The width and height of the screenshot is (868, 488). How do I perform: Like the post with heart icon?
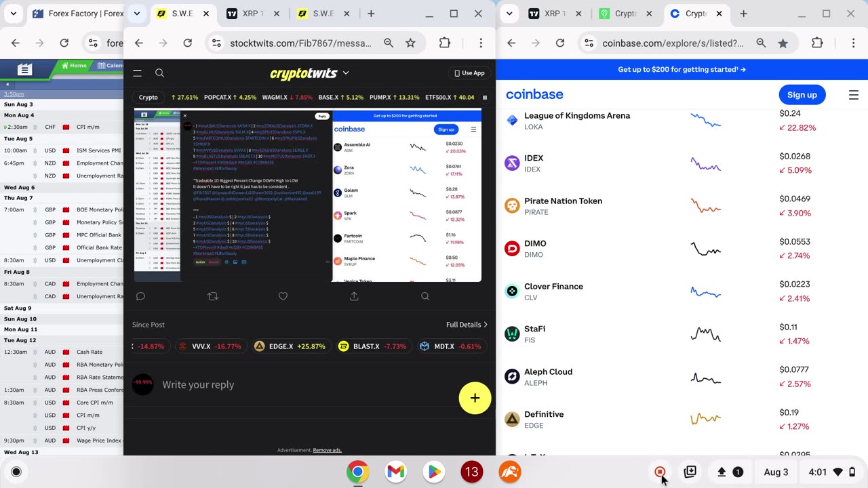tap(283, 296)
